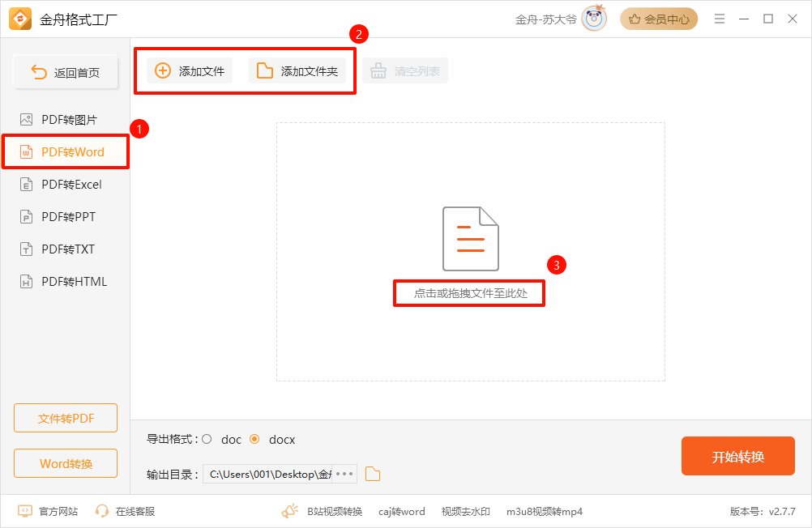Click the output folder browse icon

click(373, 475)
